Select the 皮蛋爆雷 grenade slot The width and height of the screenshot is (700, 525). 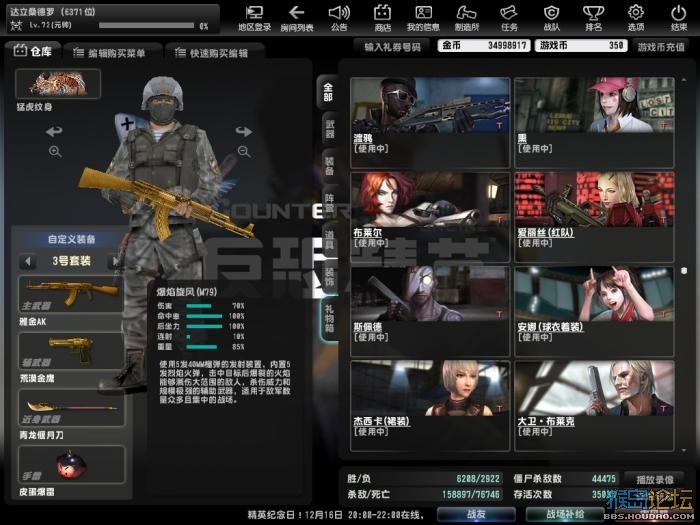coord(71,464)
